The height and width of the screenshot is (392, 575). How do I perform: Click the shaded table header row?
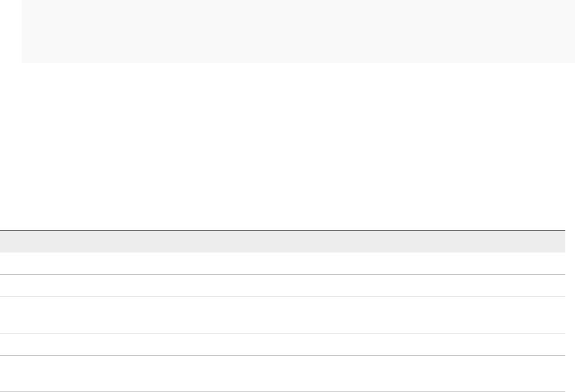click(x=282, y=242)
